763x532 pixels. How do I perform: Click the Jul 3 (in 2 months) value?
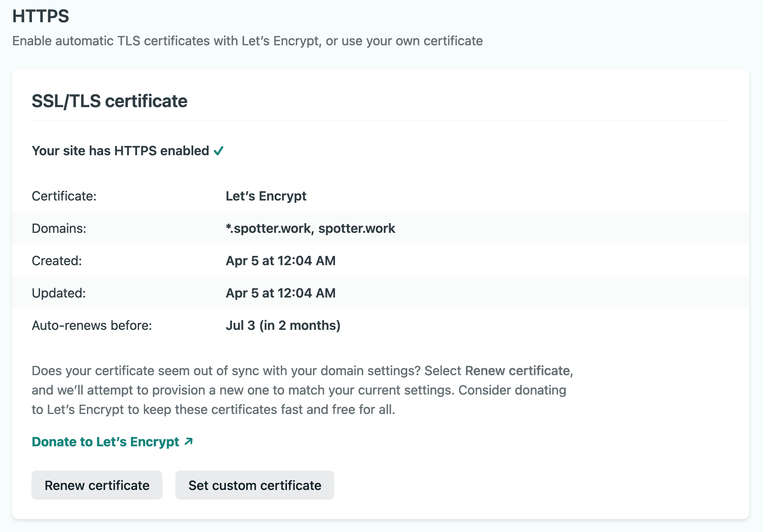click(x=283, y=325)
